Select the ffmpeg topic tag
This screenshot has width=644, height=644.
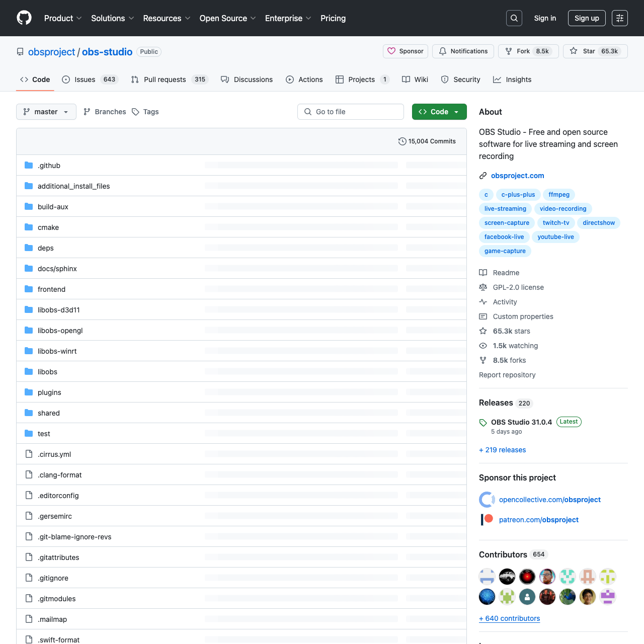tap(559, 195)
